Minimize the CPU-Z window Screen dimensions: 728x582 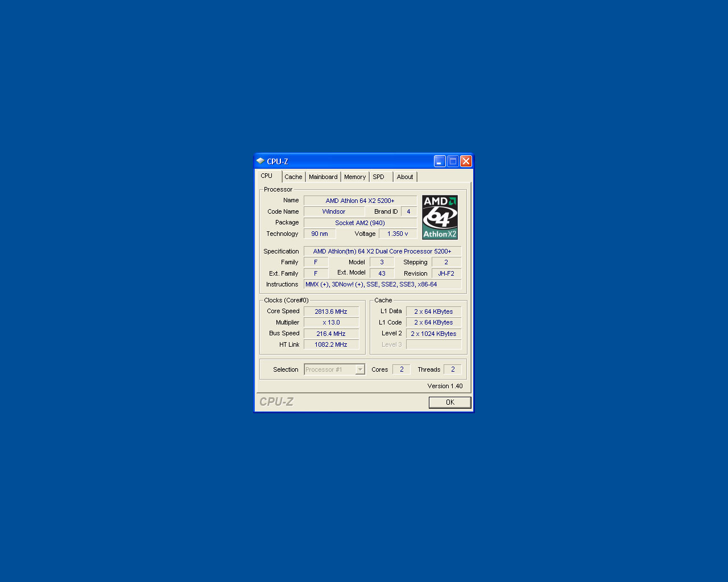point(440,161)
